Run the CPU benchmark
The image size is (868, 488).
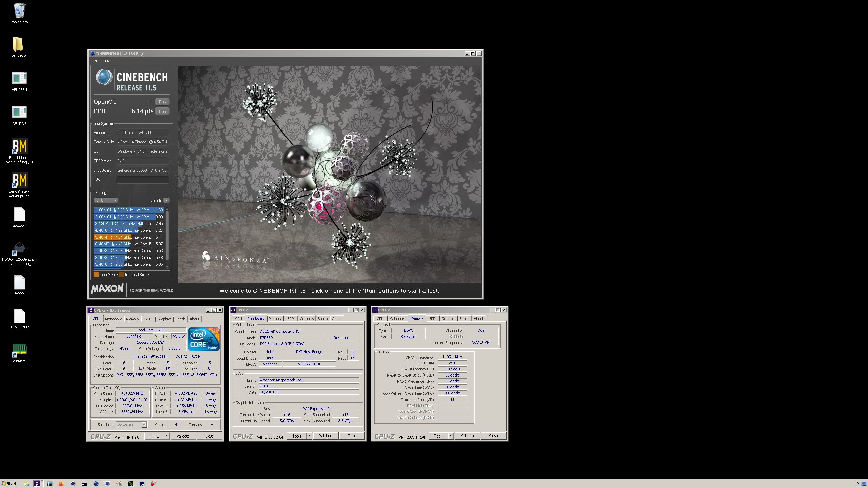[x=162, y=111]
